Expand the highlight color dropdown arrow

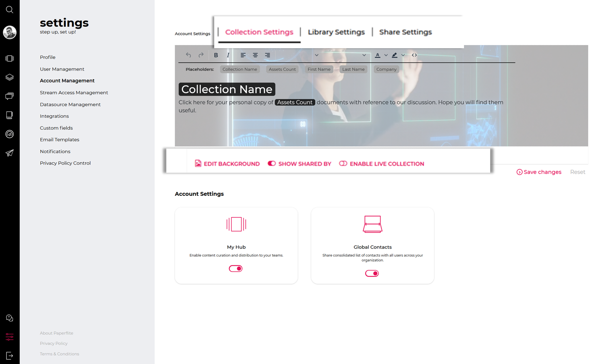click(403, 55)
